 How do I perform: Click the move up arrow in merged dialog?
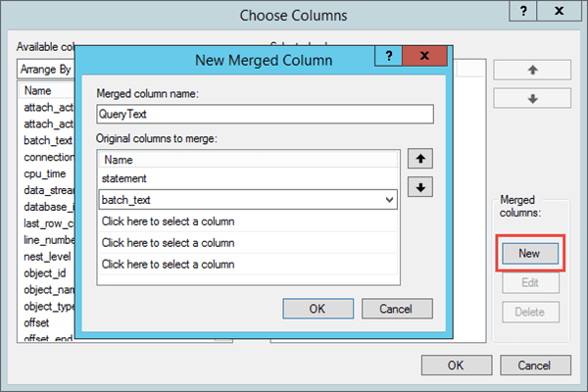coord(419,159)
